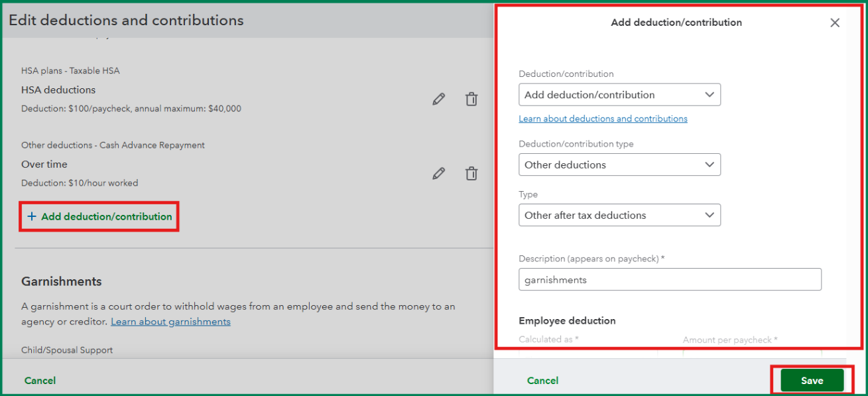Click the Child/Spousal Support label

coord(67,350)
